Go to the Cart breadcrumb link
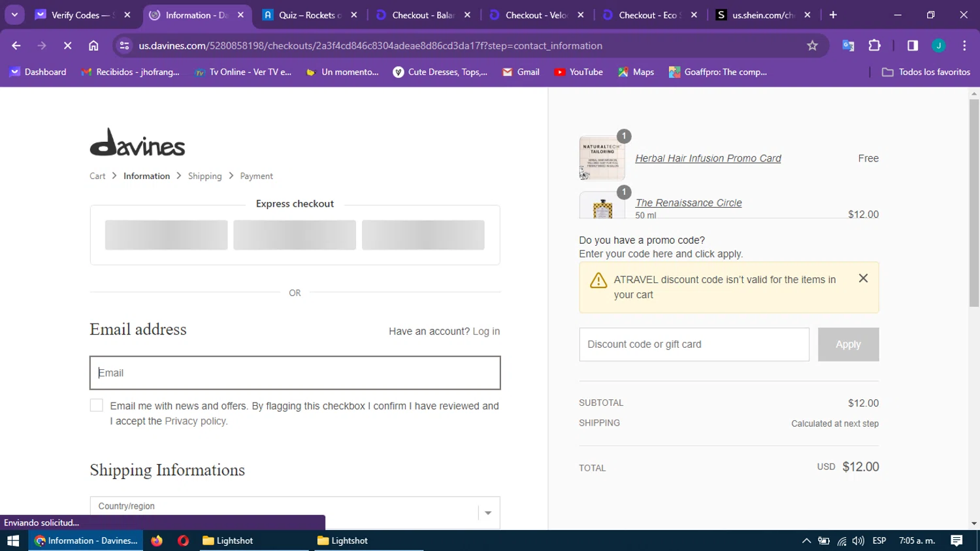 97,176
